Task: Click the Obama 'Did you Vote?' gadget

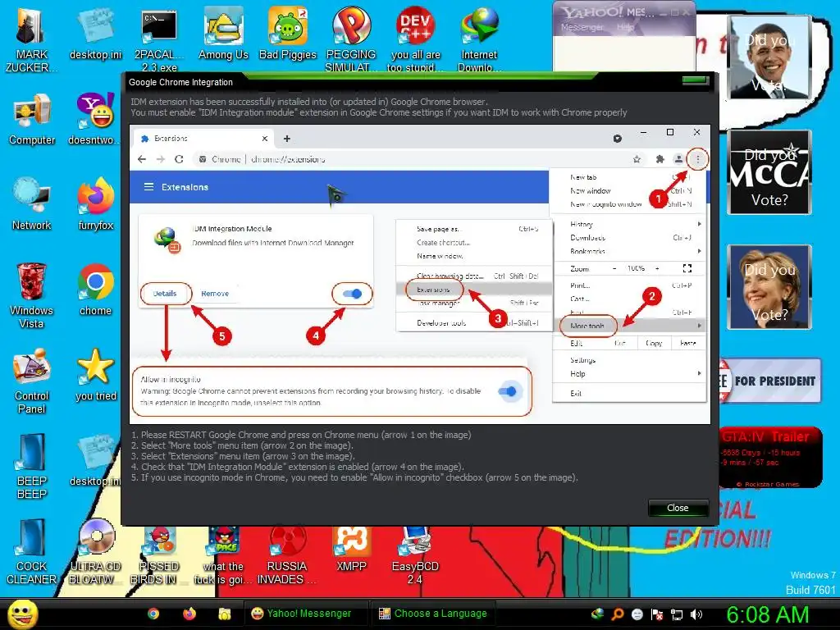Action: (769, 57)
